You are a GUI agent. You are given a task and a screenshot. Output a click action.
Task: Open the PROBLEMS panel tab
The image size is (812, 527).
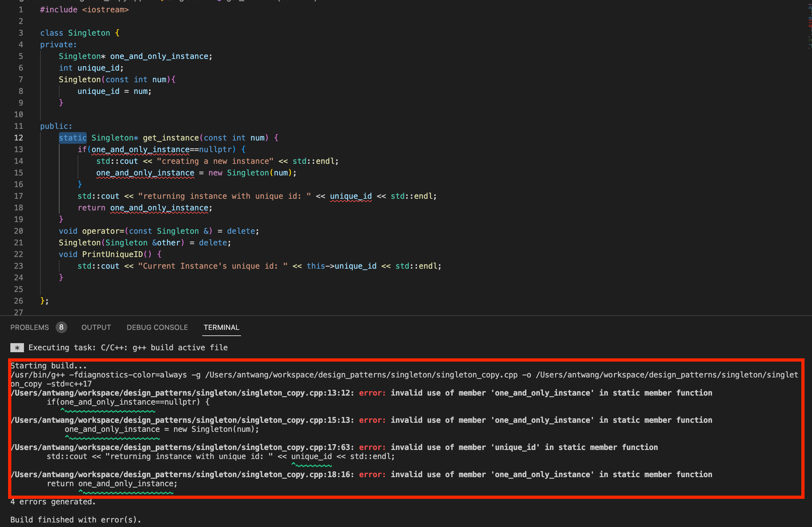30,327
